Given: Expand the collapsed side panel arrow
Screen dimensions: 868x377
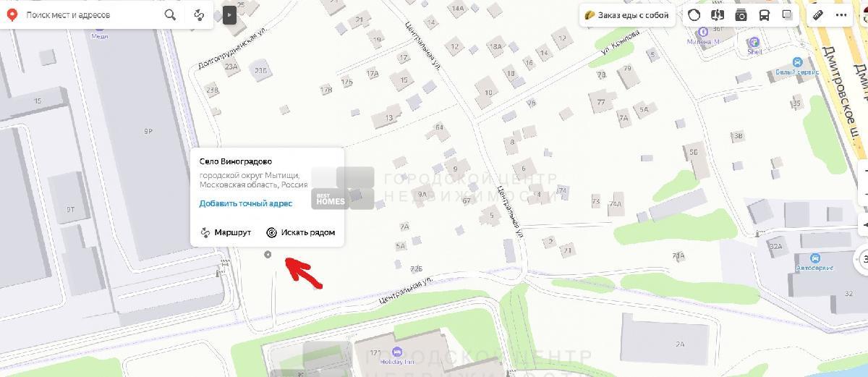Looking at the screenshot, I should (229, 14).
